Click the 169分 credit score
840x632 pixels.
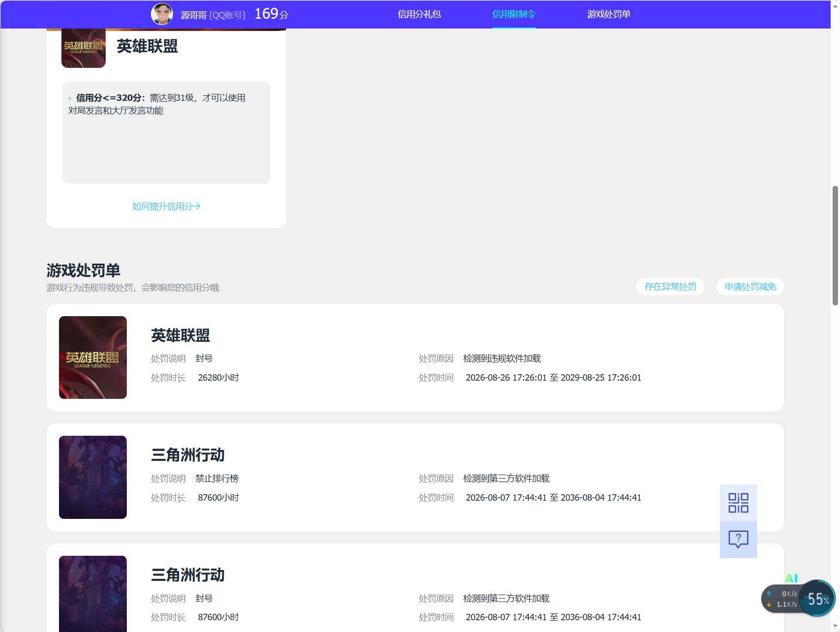(271, 14)
